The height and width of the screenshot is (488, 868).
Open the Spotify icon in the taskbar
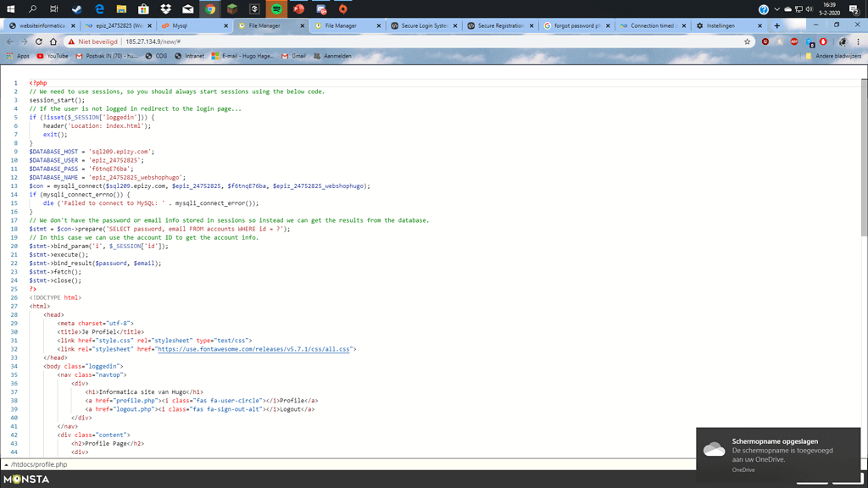[x=276, y=9]
